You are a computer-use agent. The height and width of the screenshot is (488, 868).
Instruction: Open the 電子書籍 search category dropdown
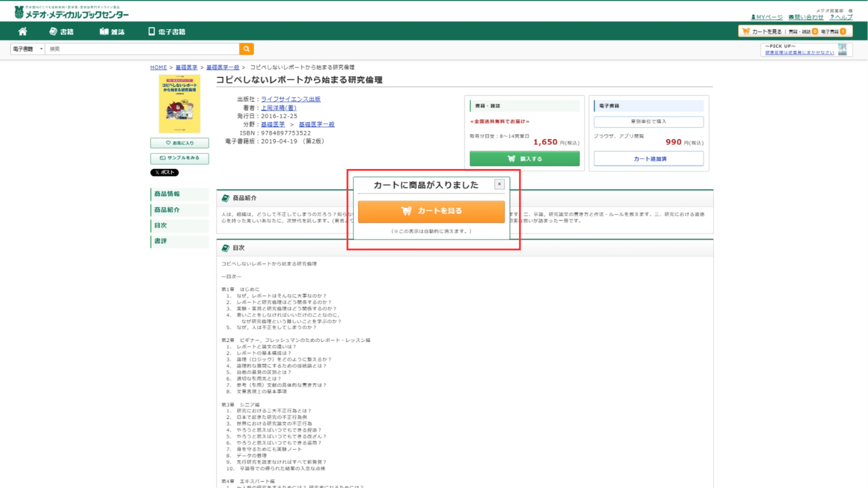tap(27, 49)
